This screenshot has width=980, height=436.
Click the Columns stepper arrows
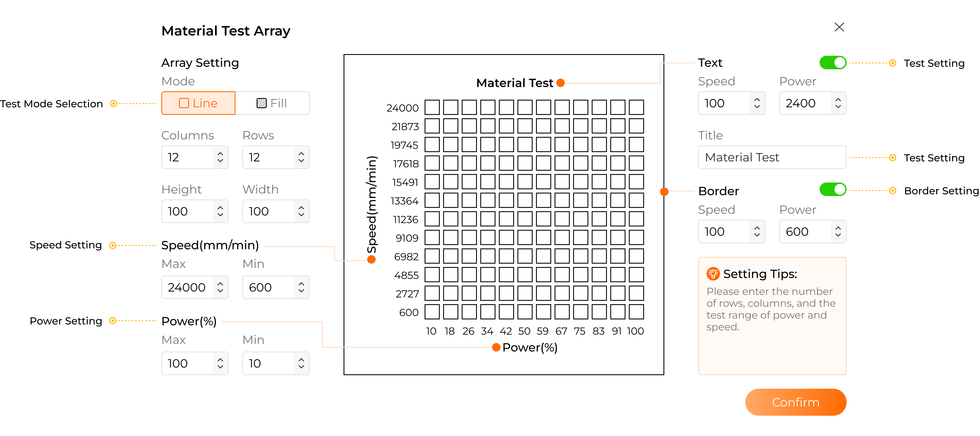click(220, 157)
